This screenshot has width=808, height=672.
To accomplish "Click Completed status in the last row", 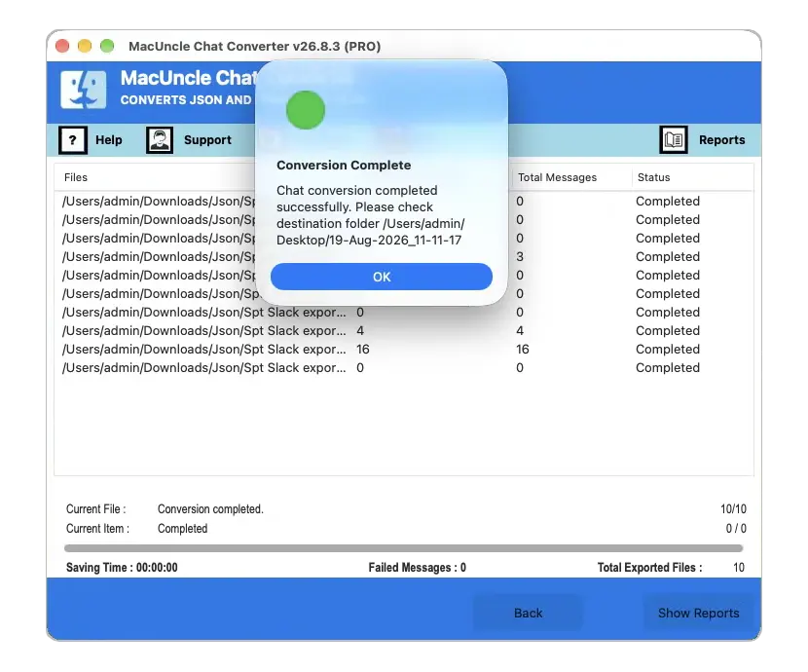I will [667, 368].
